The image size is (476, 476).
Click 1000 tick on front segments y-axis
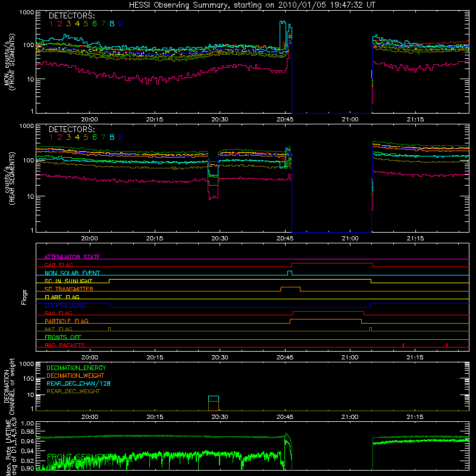pyautogui.click(x=27, y=12)
